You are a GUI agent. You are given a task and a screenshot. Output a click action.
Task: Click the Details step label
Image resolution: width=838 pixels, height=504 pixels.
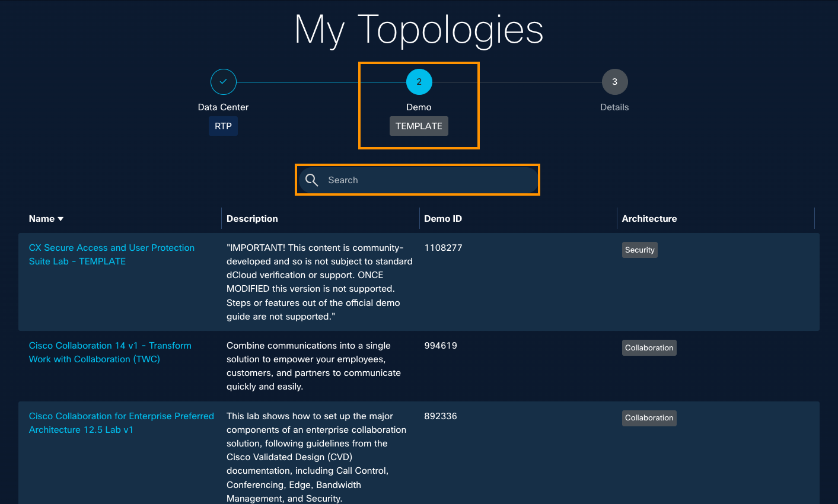614,107
